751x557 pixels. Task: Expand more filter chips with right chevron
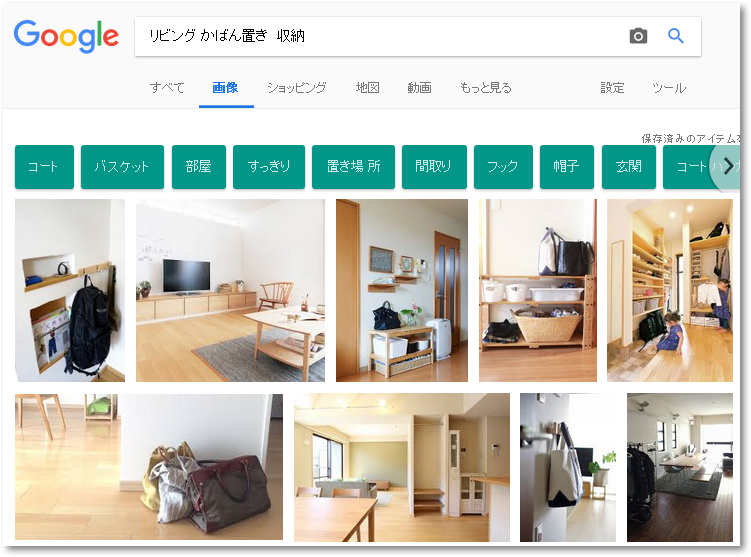(x=727, y=166)
